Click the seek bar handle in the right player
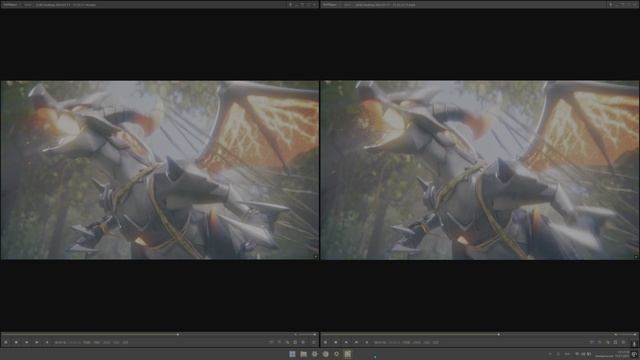Viewport: 640px width, 360px height. coord(498,334)
